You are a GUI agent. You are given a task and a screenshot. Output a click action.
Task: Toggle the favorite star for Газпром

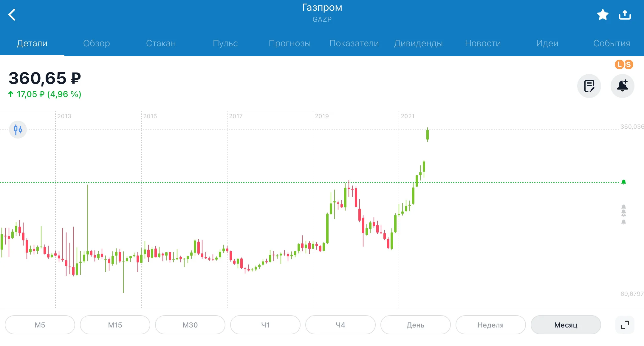(603, 15)
